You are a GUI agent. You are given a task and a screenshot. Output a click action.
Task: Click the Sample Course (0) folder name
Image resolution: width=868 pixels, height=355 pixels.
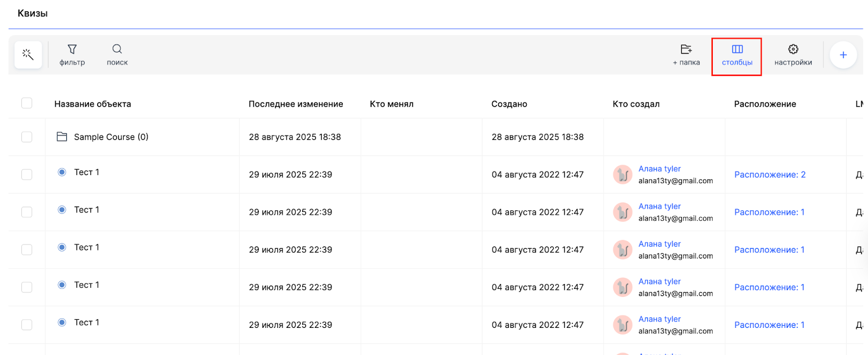click(x=111, y=137)
